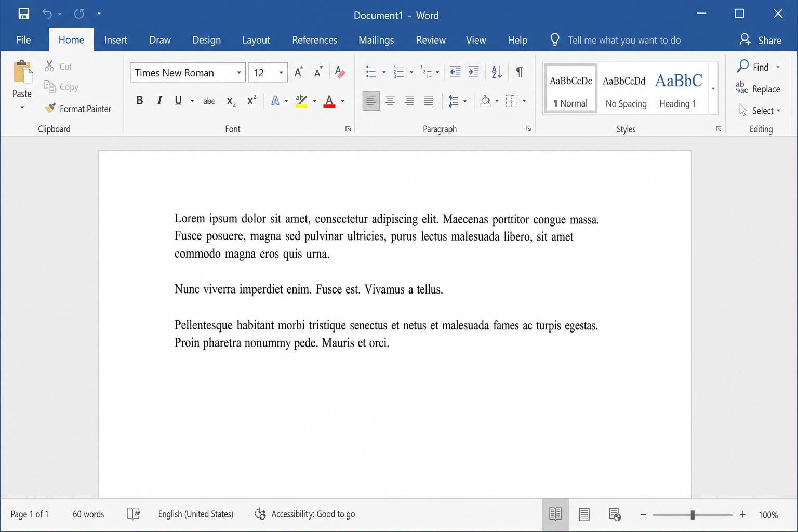Adjust the zoom slider handle

point(693,514)
